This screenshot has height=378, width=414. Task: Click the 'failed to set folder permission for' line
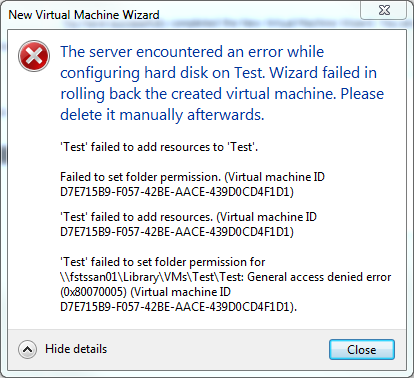163,262
